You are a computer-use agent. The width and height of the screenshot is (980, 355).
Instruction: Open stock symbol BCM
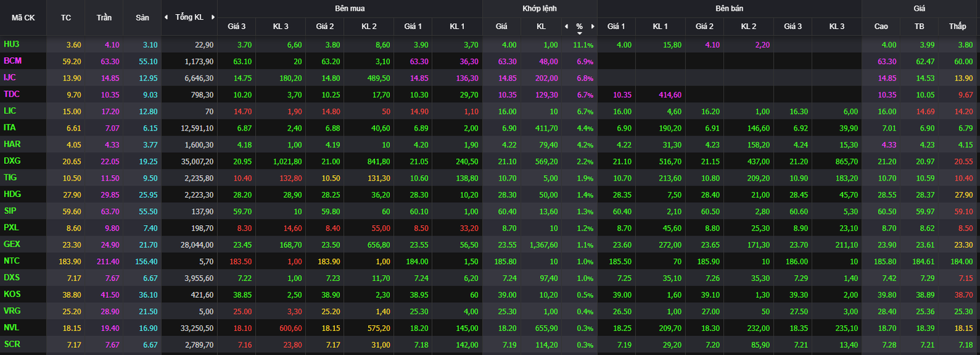coord(13,61)
